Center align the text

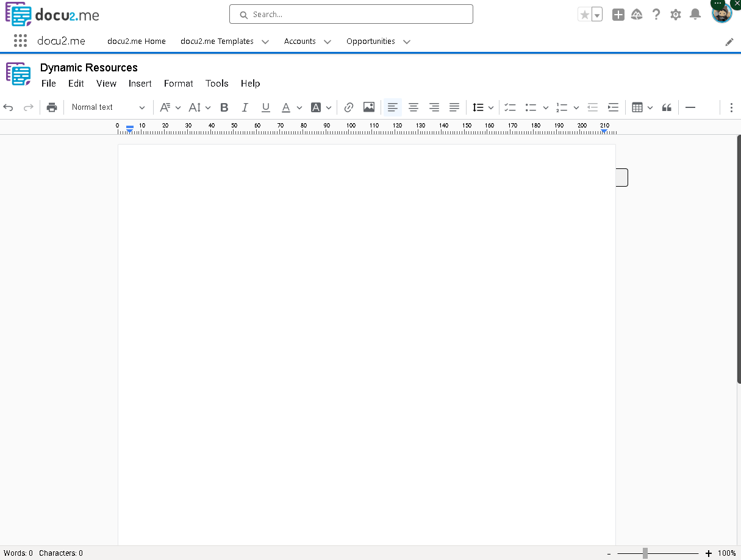pos(413,107)
